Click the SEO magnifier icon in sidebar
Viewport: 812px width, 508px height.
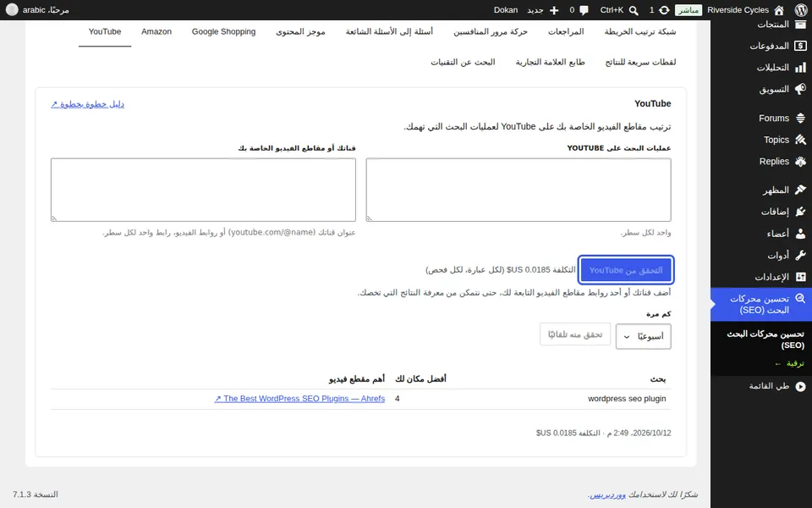(801, 299)
